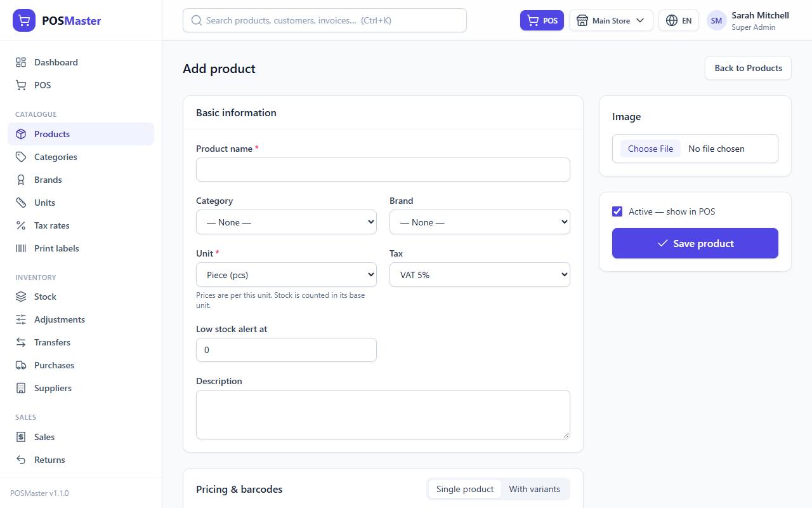Image resolution: width=812 pixels, height=508 pixels.
Task: Open the Transfers page
Action: click(x=81, y=342)
